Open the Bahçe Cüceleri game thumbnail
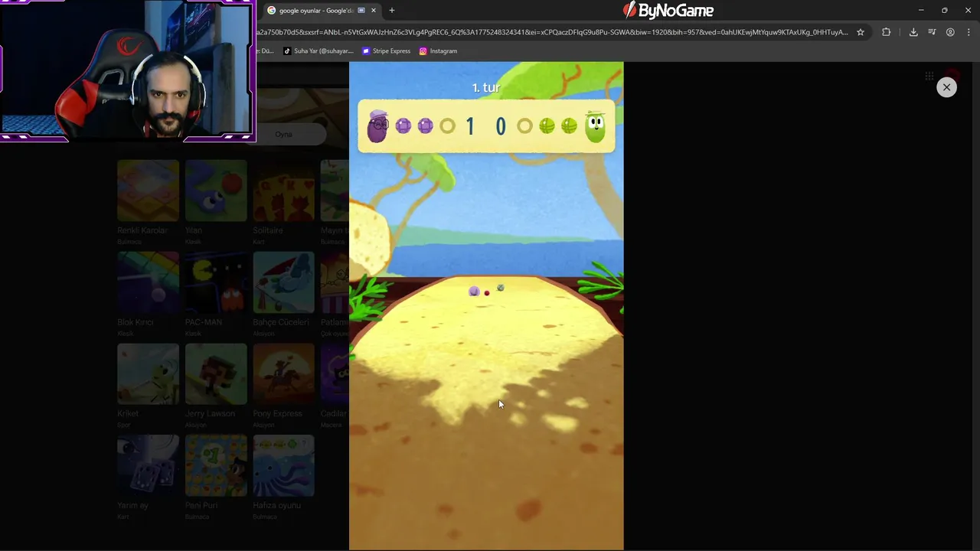 click(x=283, y=282)
